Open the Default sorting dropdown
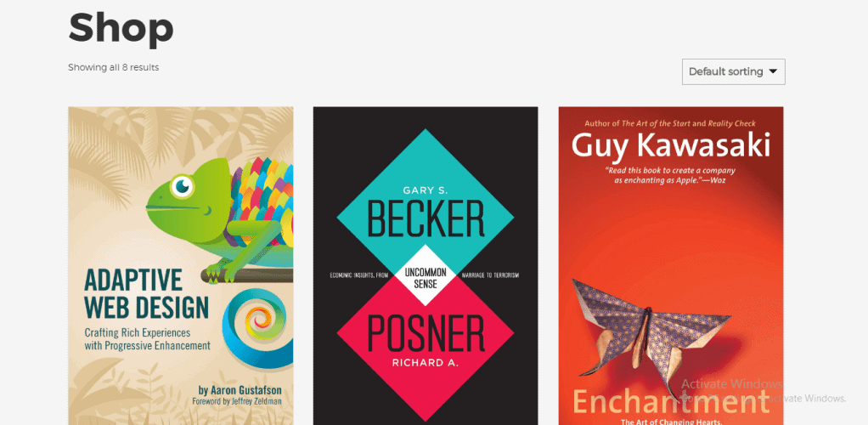Image resolution: width=868 pixels, height=425 pixels. pos(733,71)
